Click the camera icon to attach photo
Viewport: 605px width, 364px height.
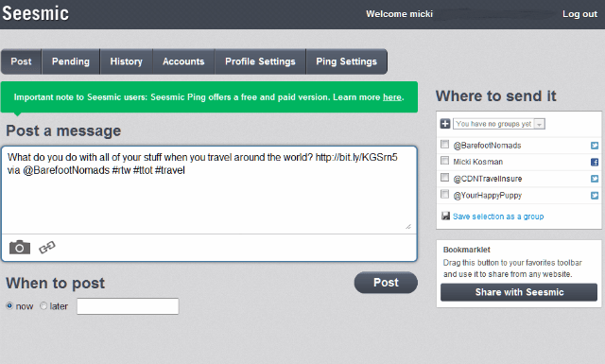pos(20,248)
